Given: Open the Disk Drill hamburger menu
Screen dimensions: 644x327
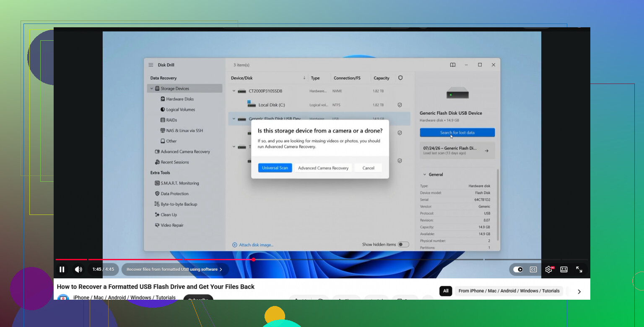Looking at the screenshot, I should (x=151, y=65).
